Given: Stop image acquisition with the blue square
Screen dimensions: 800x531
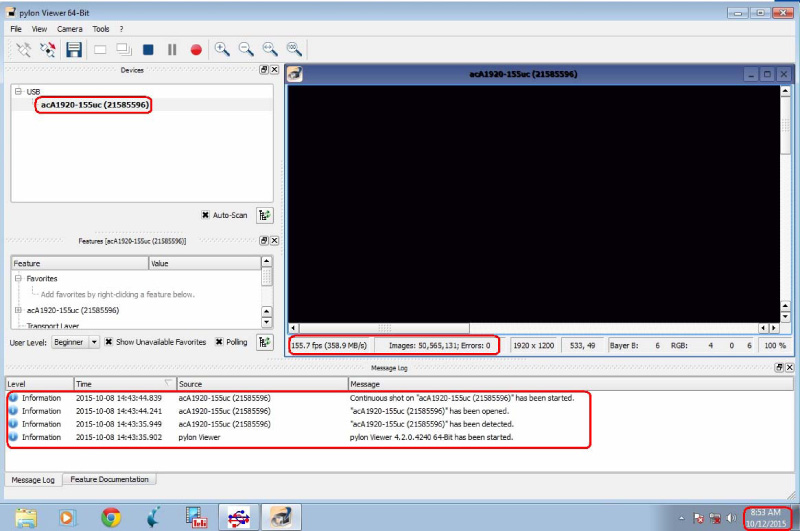Looking at the screenshot, I should (x=148, y=49).
